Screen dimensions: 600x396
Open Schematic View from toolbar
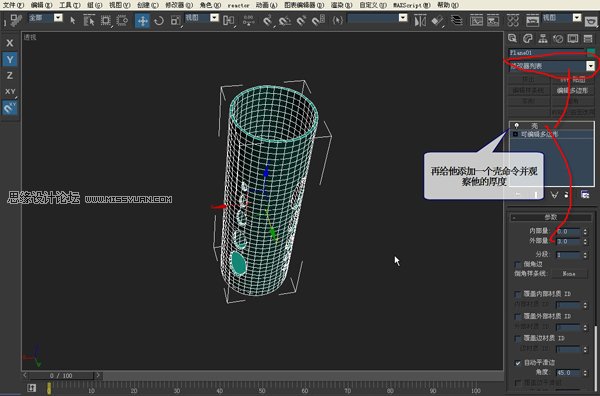tap(492, 20)
